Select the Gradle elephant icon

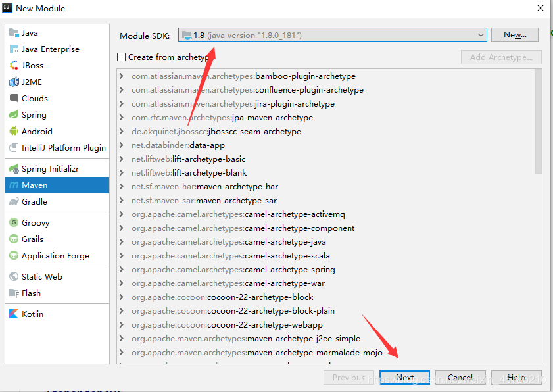click(x=14, y=202)
